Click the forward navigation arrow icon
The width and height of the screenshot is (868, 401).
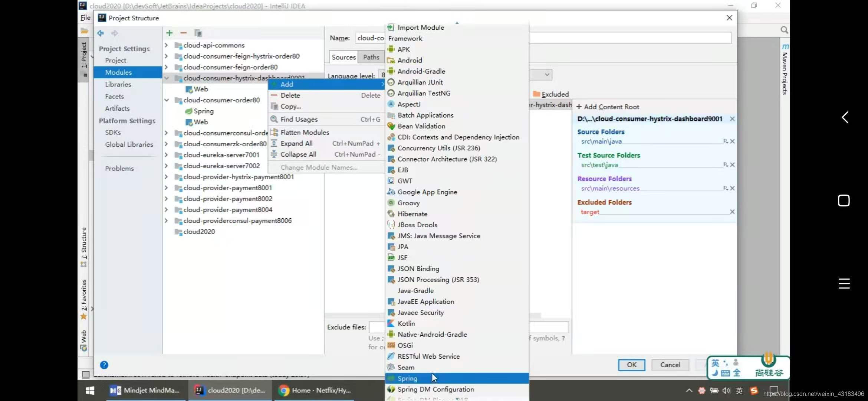pyautogui.click(x=115, y=33)
